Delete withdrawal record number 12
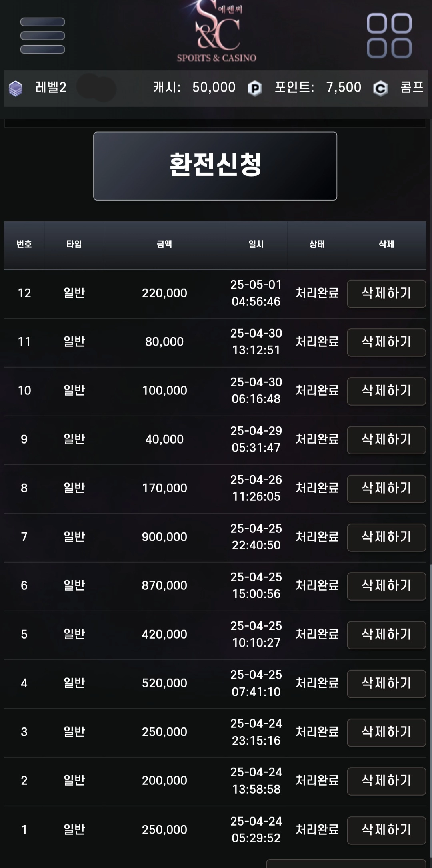432x868 pixels. (386, 294)
